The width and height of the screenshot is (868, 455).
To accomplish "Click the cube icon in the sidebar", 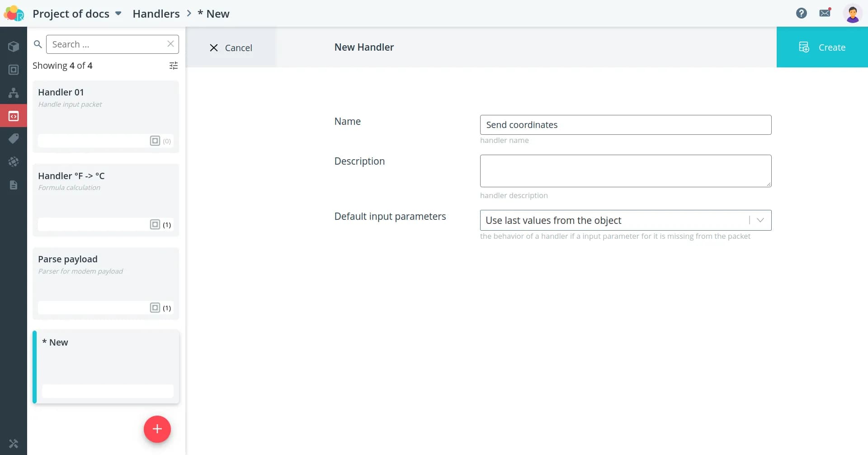I will (14, 47).
